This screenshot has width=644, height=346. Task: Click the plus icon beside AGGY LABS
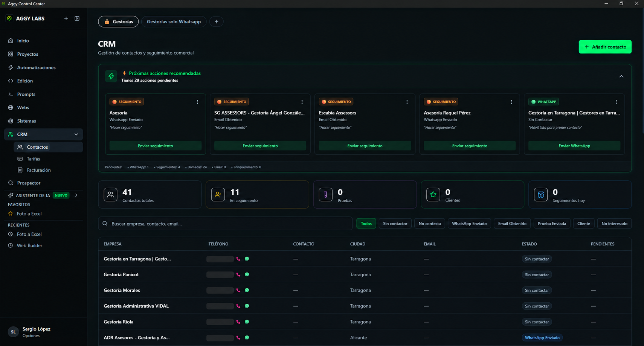tap(66, 18)
